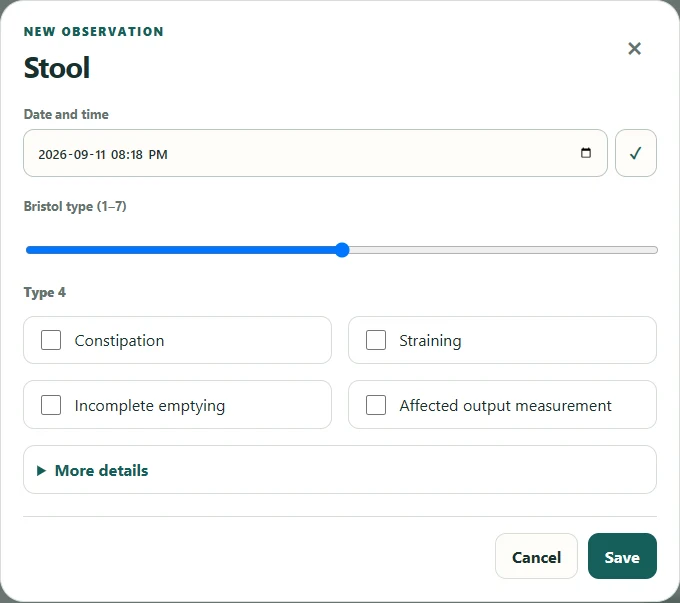The height and width of the screenshot is (603, 680).
Task: Click the date and time input field
Action: [x=315, y=153]
